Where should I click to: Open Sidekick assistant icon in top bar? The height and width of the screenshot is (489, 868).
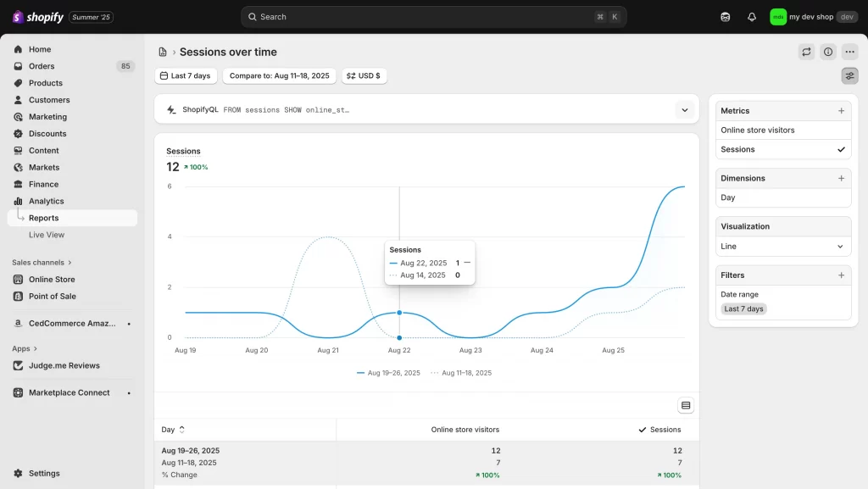[726, 17]
